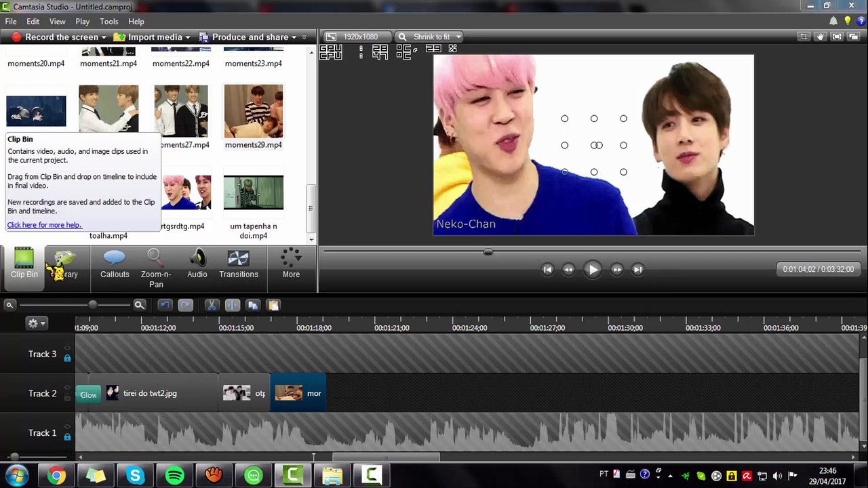
Task: Open Sticky Notes from the taskbar
Action: 96,476
